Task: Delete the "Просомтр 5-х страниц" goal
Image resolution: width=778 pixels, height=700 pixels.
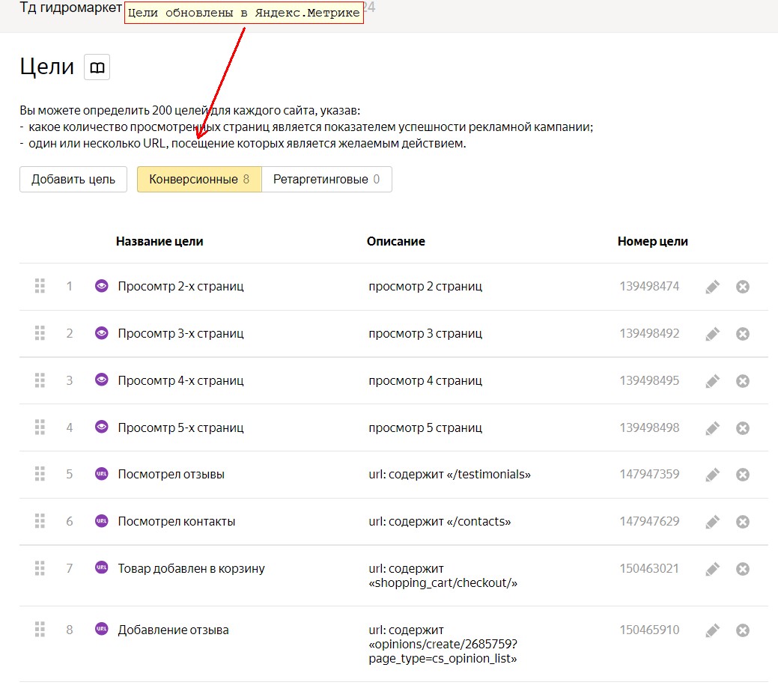Action: [743, 428]
